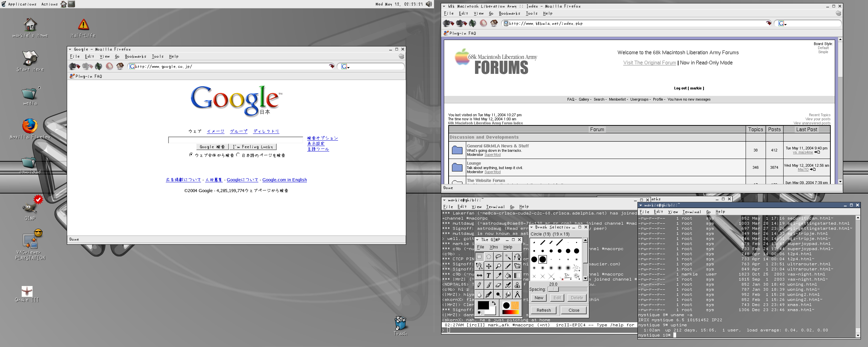The width and height of the screenshot is (868, 347).
Task: Follow the Visit The Original Forum link
Action: click(649, 63)
